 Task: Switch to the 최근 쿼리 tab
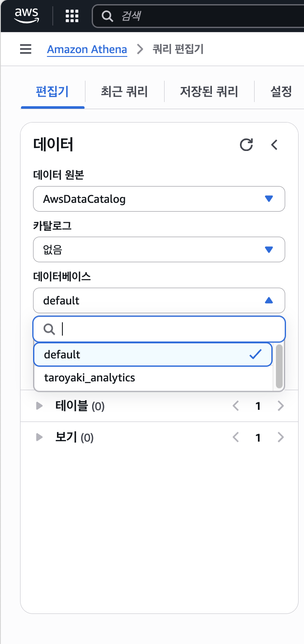pos(124,92)
